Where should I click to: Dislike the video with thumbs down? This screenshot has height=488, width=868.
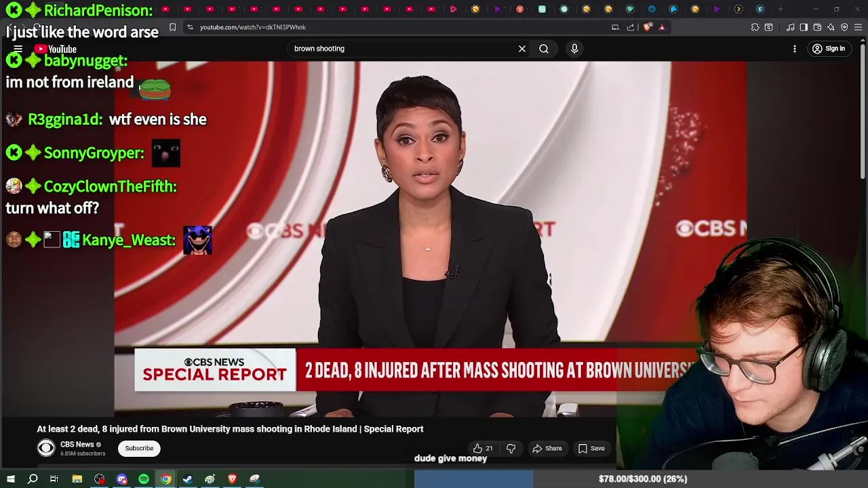click(511, 448)
